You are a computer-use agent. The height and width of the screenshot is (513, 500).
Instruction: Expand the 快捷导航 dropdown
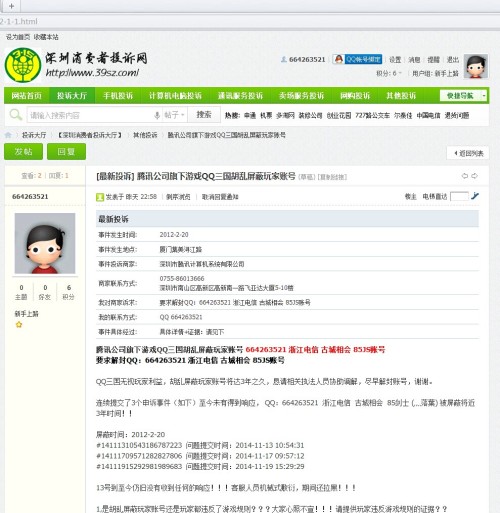(484, 96)
